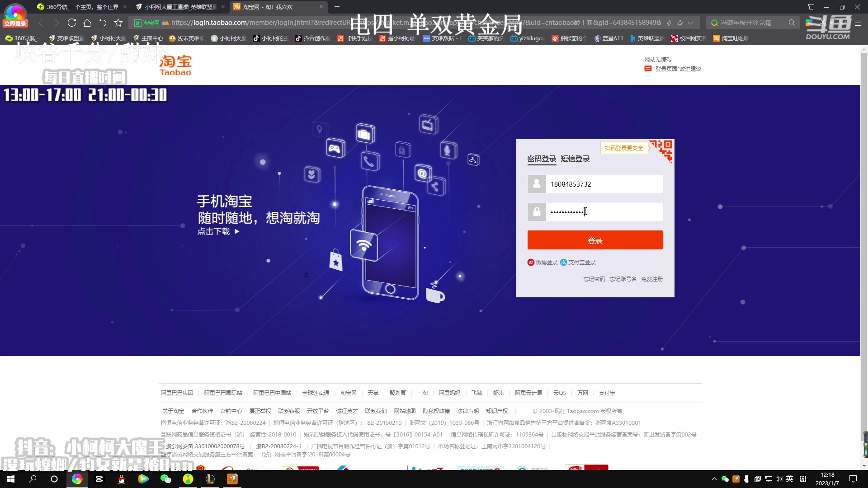Go to browser home page icon
This screenshot has width=868, height=488.
coord(87,23)
